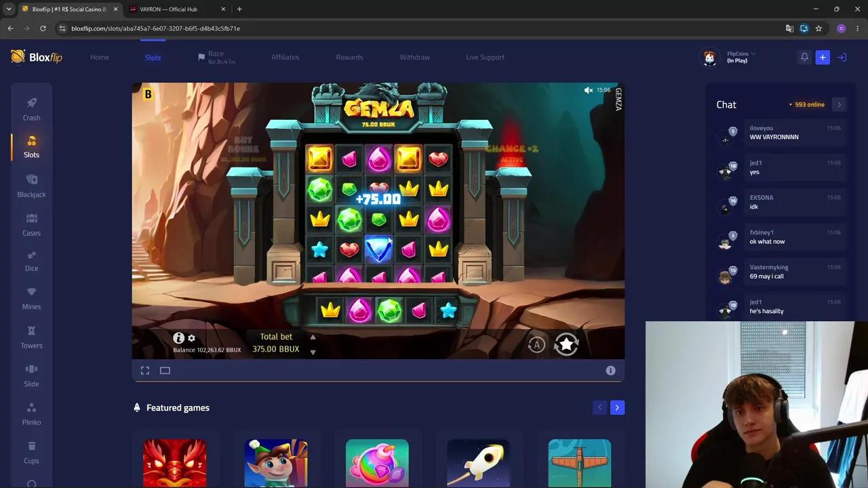
Task: Open the Plinko game
Action: [x=31, y=415]
